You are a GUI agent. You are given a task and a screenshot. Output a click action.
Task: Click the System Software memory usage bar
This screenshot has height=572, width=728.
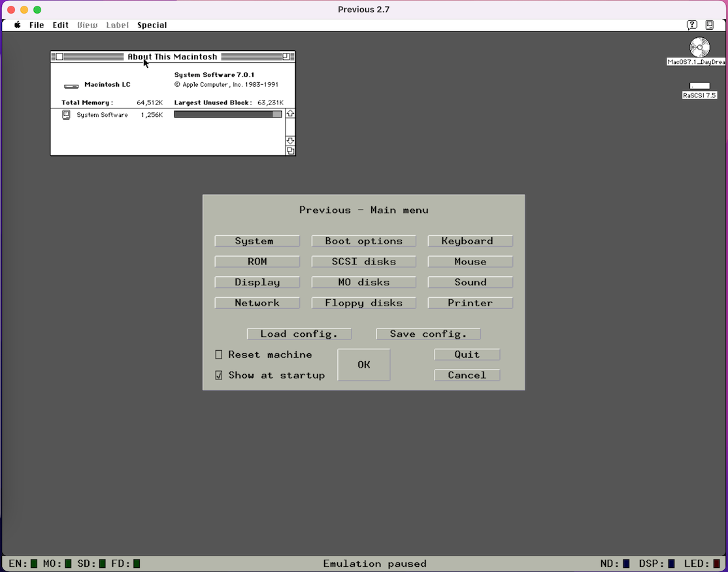227,114
